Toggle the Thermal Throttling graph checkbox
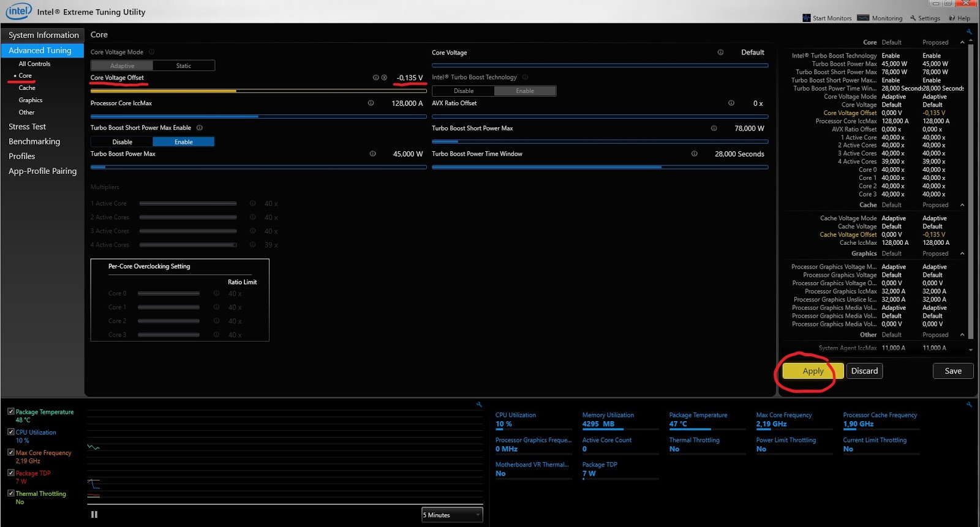This screenshot has width=980, height=527. (10, 493)
